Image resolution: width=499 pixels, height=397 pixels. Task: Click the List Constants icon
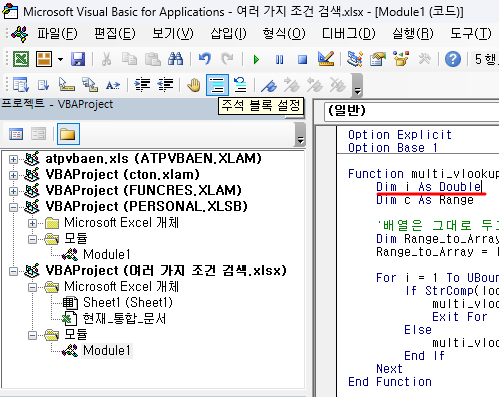43,85
